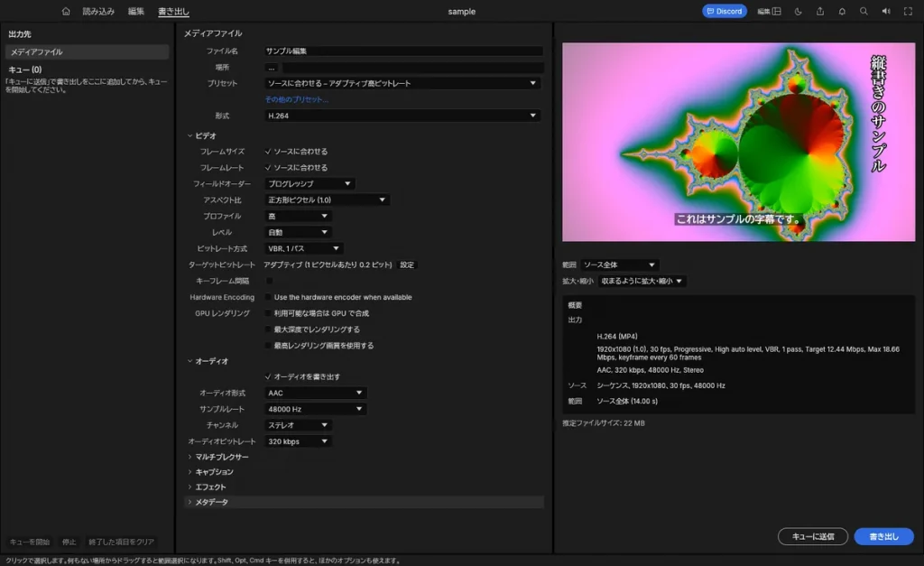Open the アスペクト比 dropdown
The height and width of the screenshot is (566, 924).
click(x=327, y=199)
